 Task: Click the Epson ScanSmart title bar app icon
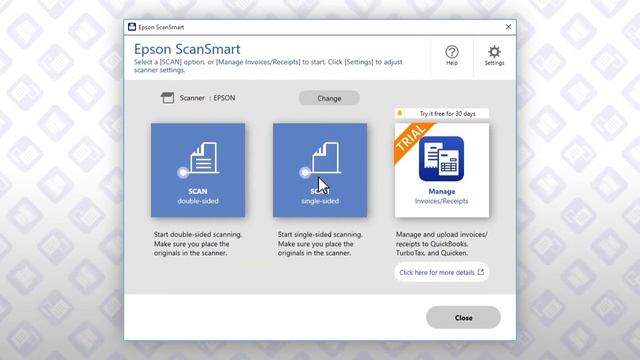[132, 27]
